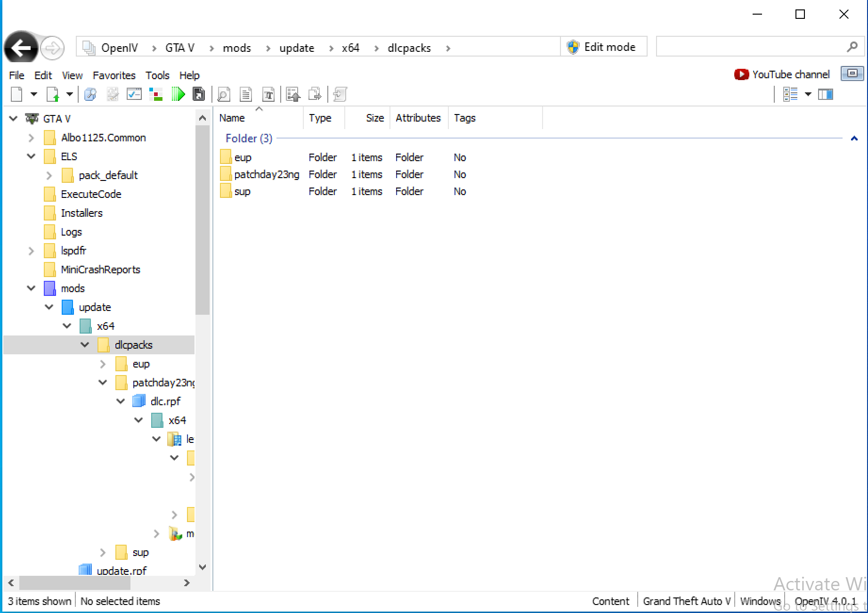Expand the pack_default tree node
The image size is (868, 613).
(49, 175)
